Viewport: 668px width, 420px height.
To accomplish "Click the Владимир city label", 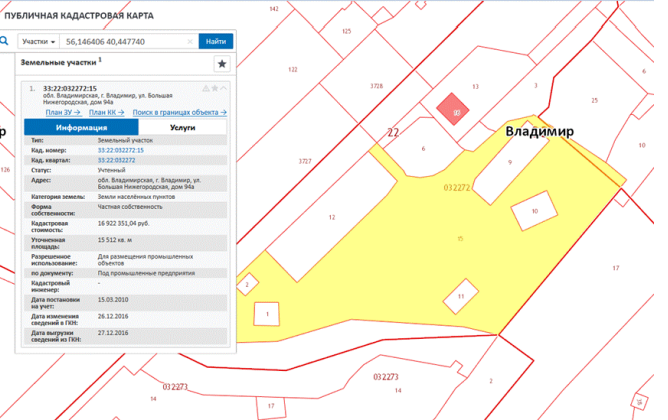I will coord(539,131).
